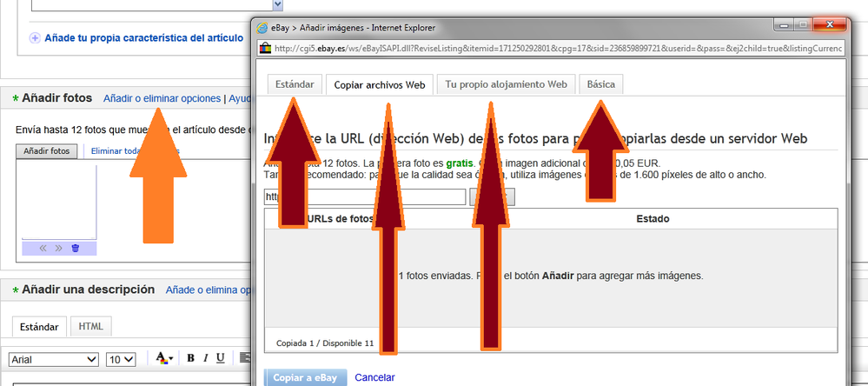The image size is (868, 386).
Task: Minimize the Internet Explorer popup window
Action: [783, 24]
